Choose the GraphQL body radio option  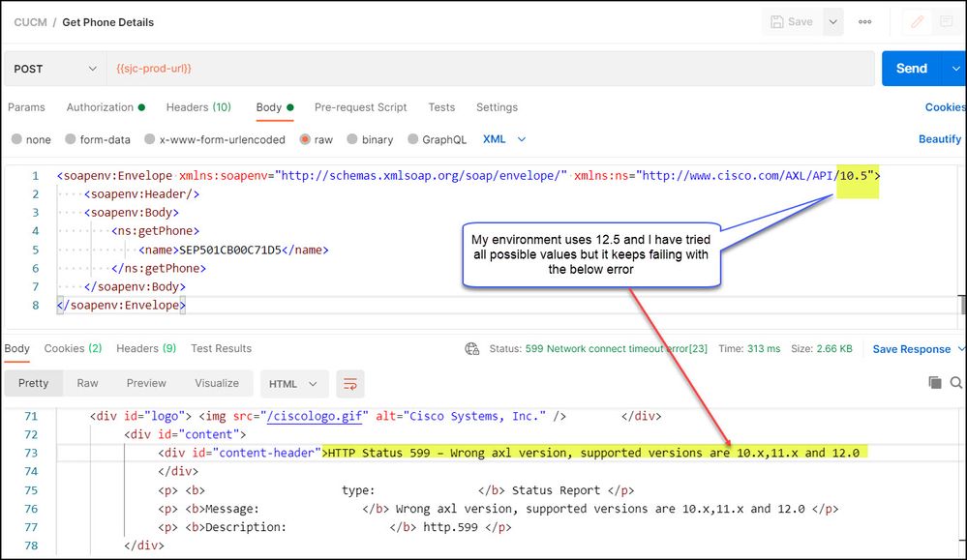click(412, 139)
